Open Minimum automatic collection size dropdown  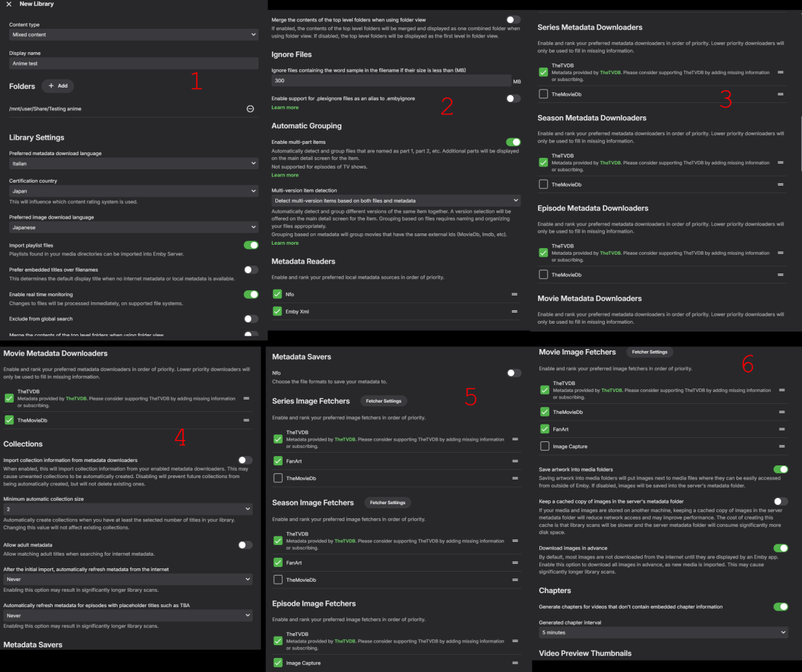click(128, 510)
